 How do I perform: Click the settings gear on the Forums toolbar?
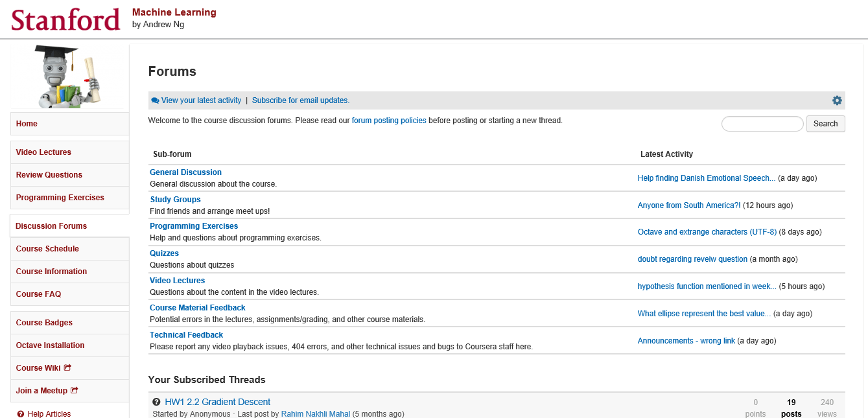click(x=837, y=100)
